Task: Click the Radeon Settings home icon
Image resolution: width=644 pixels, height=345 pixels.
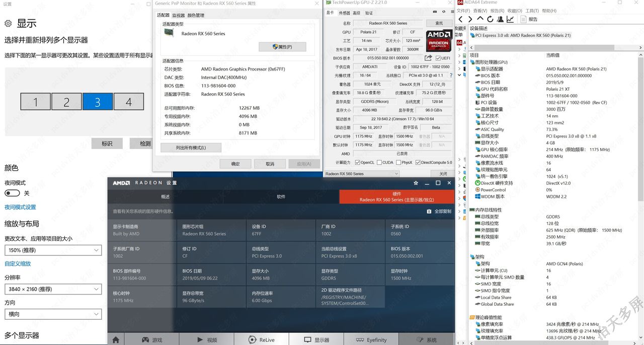Action: coord(116,340)
